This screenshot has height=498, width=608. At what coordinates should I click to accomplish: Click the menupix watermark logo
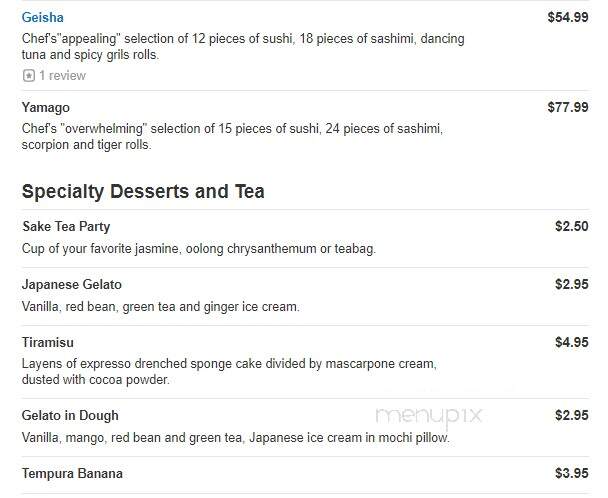[429, 416]
